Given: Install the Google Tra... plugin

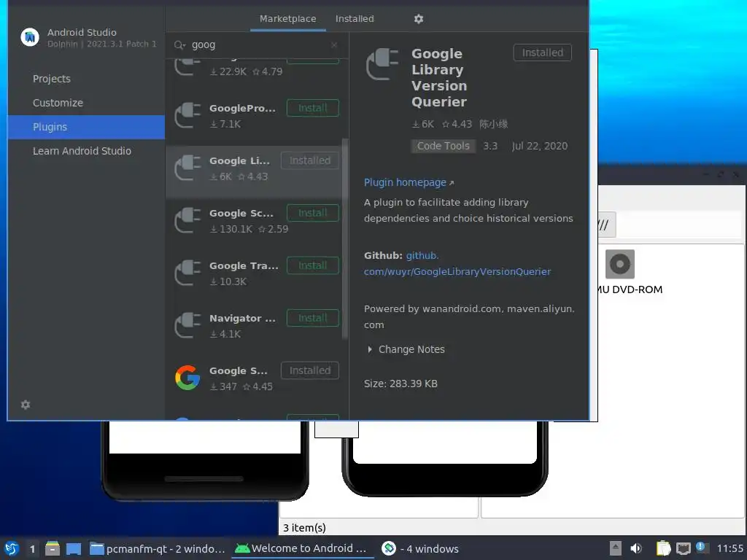Looking at the screenshot, I should point(312,265).
